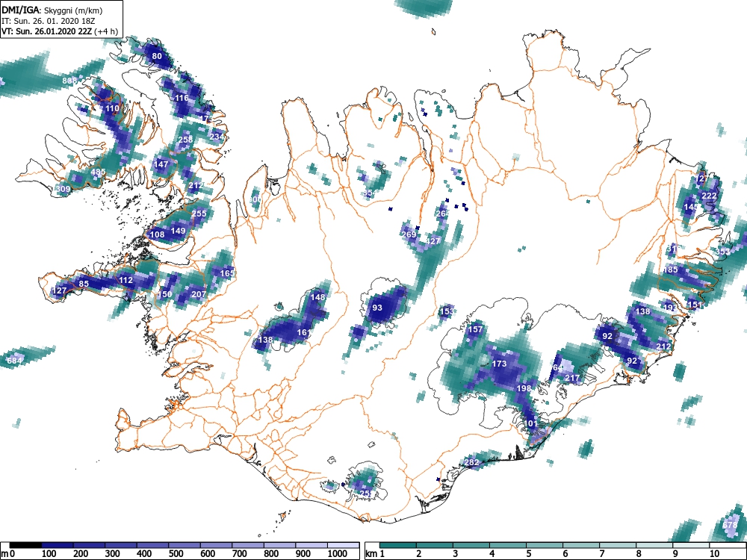Click the '173' visibility label
Image resolution: width=747 pixels, height=560 pixels.
coord(499,364)
